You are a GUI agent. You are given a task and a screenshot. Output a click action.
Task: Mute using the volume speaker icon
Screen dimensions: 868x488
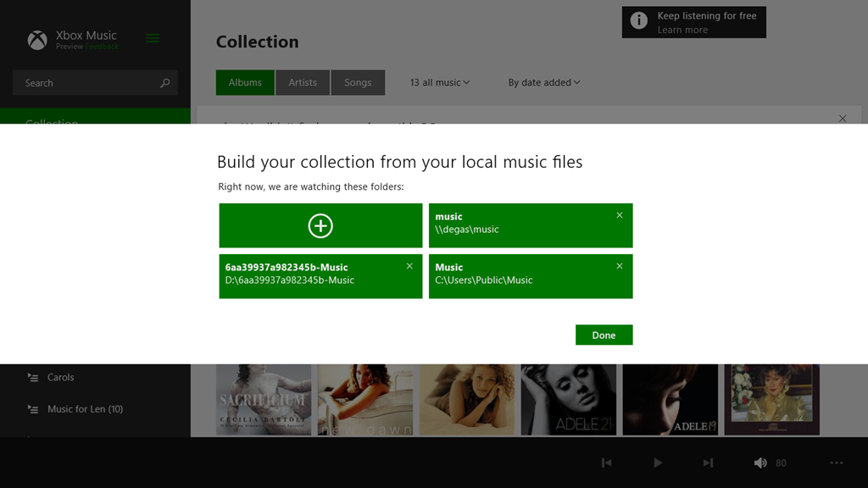click(x=760, y=463)
